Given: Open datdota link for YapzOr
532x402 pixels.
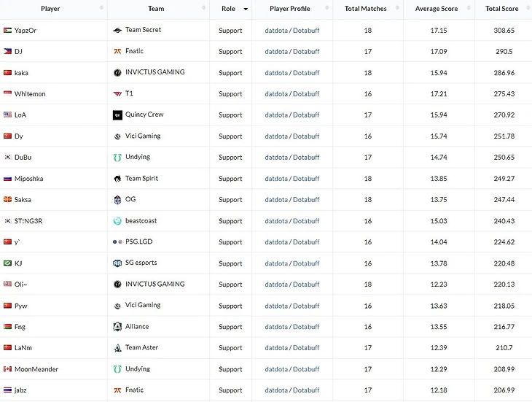Looking at the screenshot, I should click(x=276, y=30).
